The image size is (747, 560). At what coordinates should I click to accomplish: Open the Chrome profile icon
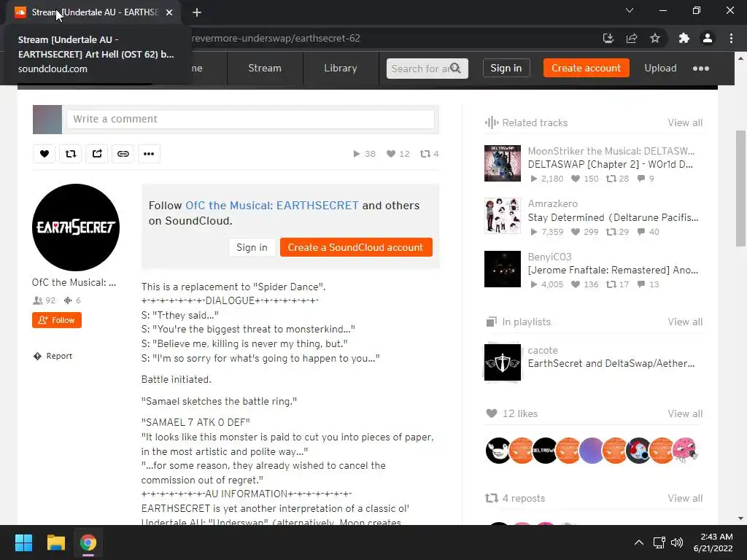coord(708,38)
